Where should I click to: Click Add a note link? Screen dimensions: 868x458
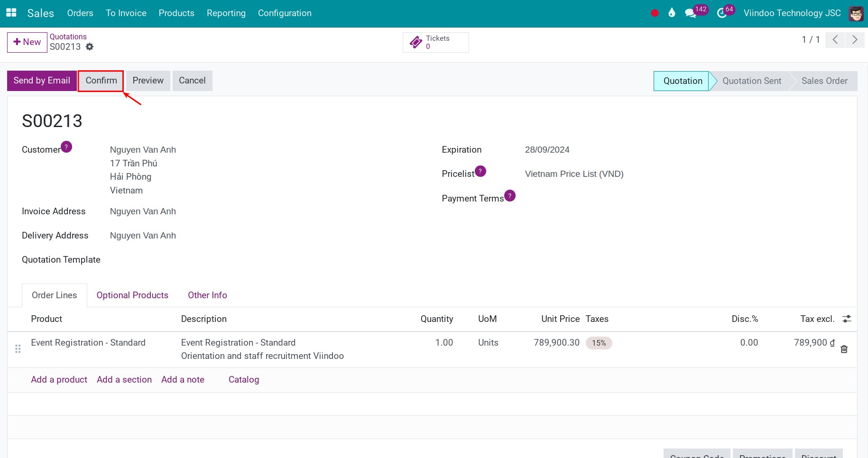coord(183,380)
